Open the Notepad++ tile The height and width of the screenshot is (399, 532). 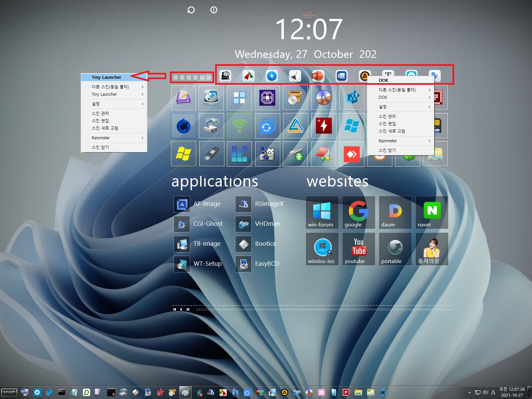324,154
